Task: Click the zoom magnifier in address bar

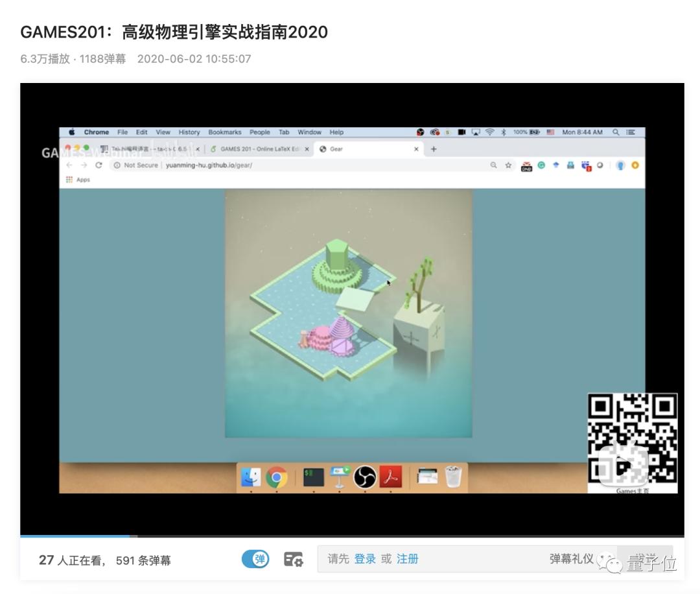Action: pos(493,165)
